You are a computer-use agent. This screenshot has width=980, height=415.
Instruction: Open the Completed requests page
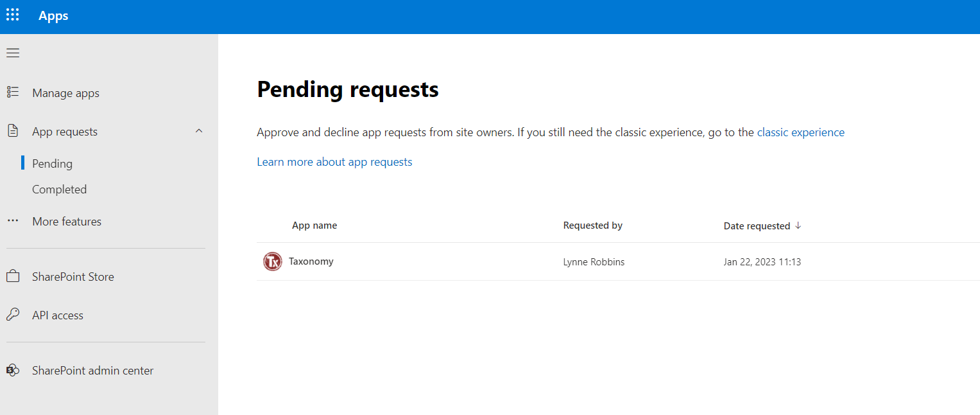click(x=59, y=190)
